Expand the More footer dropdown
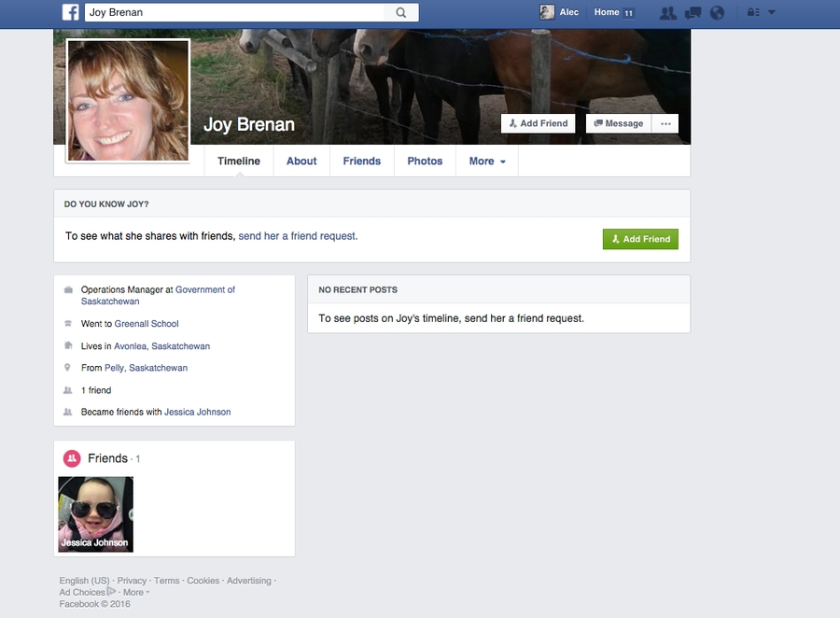 (x=135, y=592)
